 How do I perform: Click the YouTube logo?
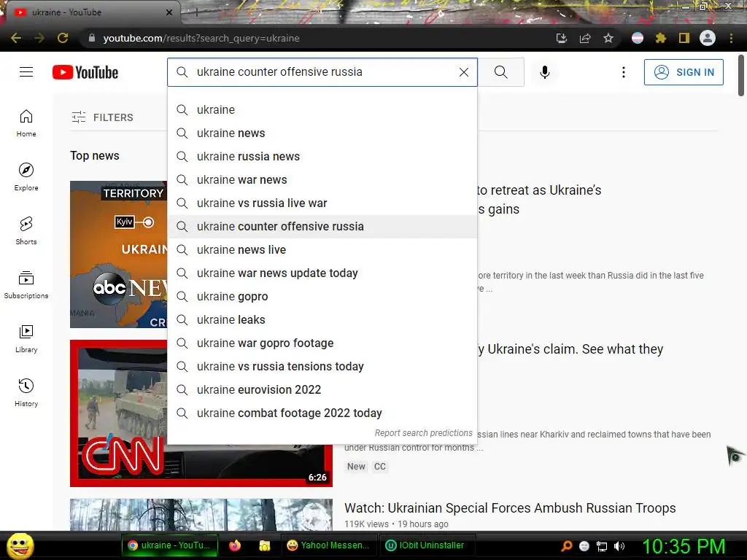click(x=85, y=72)
